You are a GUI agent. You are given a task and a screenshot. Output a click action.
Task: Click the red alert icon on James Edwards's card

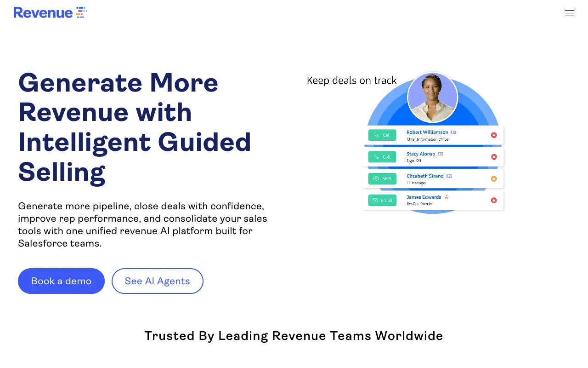pyautogui.click(x=494, y=200)
